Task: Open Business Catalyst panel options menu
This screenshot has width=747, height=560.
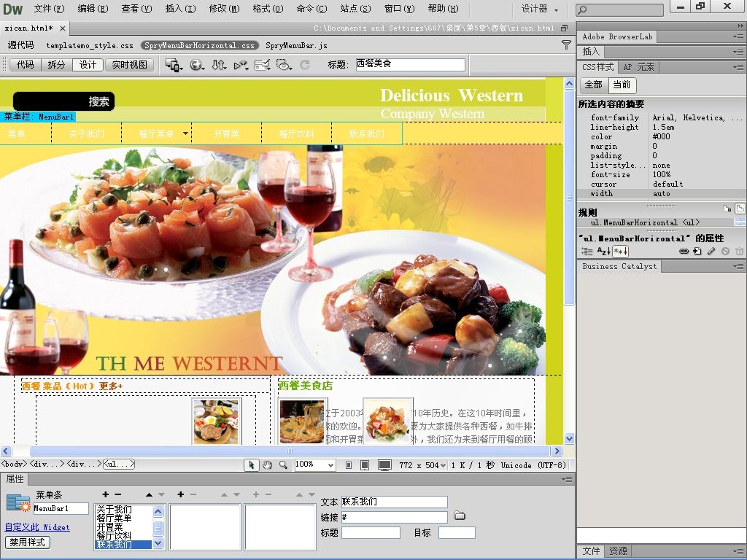Action: point(739,267)
